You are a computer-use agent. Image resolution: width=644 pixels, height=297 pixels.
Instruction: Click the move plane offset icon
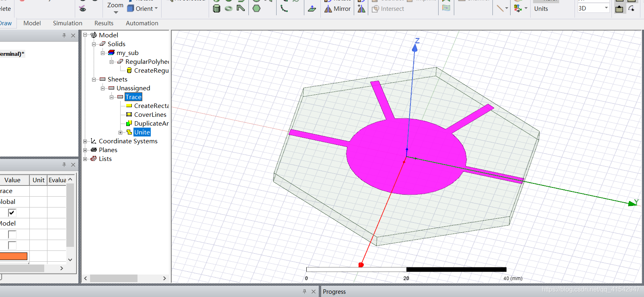pyautogui.click(x=312, y=8)
